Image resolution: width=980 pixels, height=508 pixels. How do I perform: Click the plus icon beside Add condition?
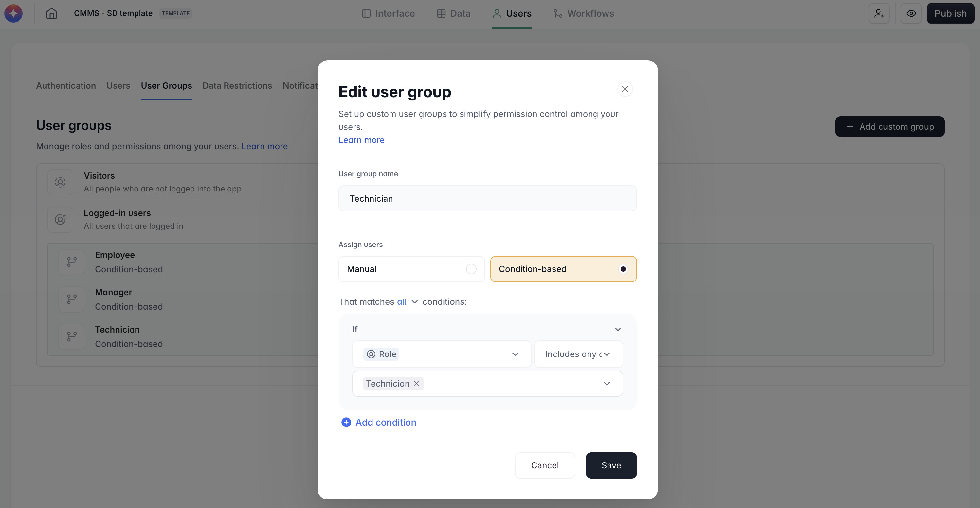tap(346, 422)
